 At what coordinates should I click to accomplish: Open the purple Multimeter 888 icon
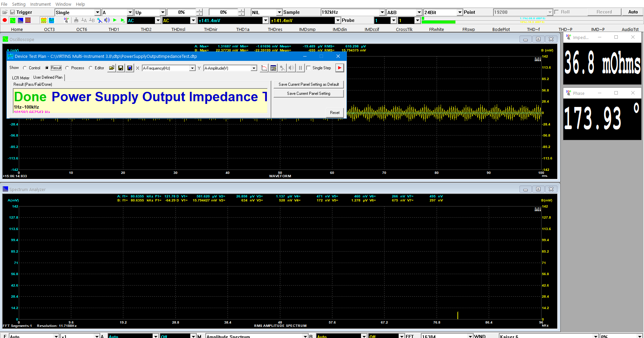point(28,20)
